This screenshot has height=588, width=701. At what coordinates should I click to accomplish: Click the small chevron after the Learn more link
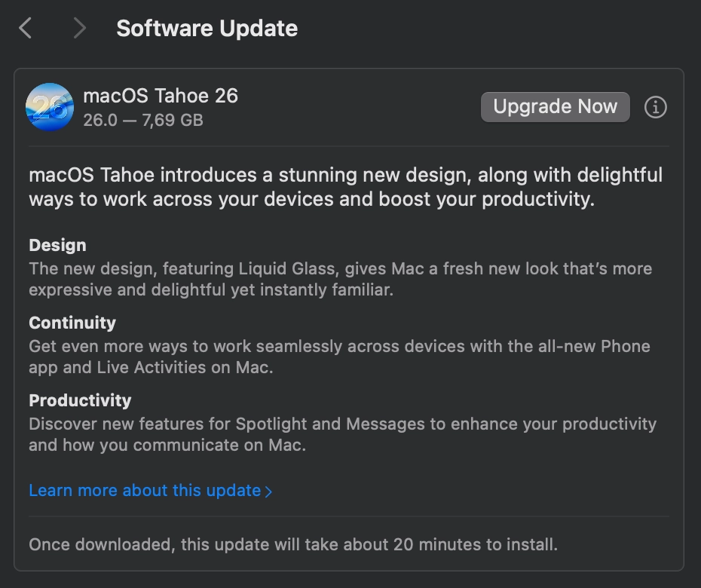point(268,492)
